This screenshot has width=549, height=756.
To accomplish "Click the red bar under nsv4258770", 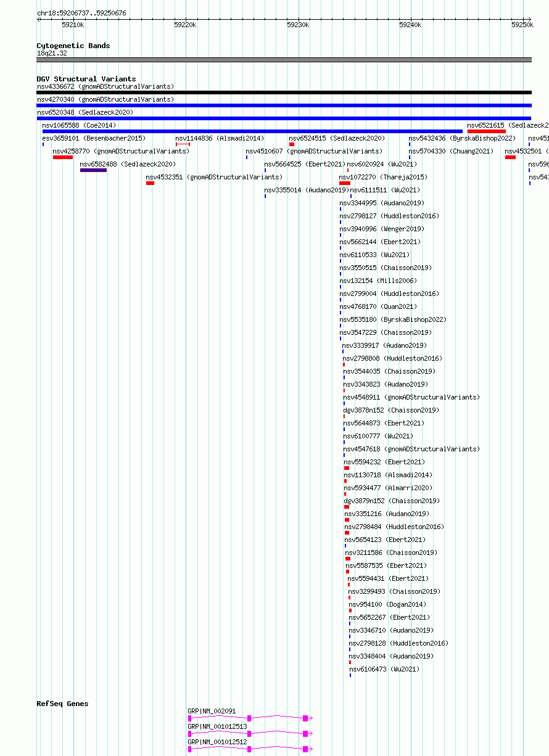I will click(x=63, y=157).
